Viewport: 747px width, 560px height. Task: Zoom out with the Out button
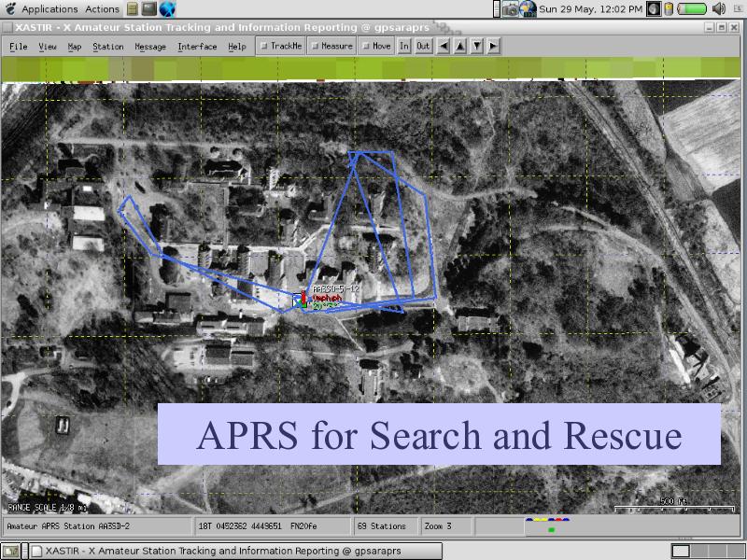(x=423, y=46)
